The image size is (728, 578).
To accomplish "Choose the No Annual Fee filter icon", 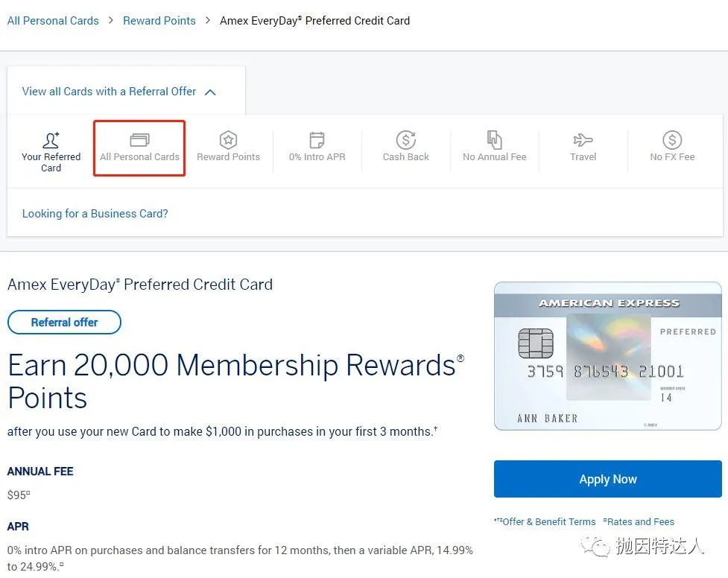I will click(x=494, y=140).
